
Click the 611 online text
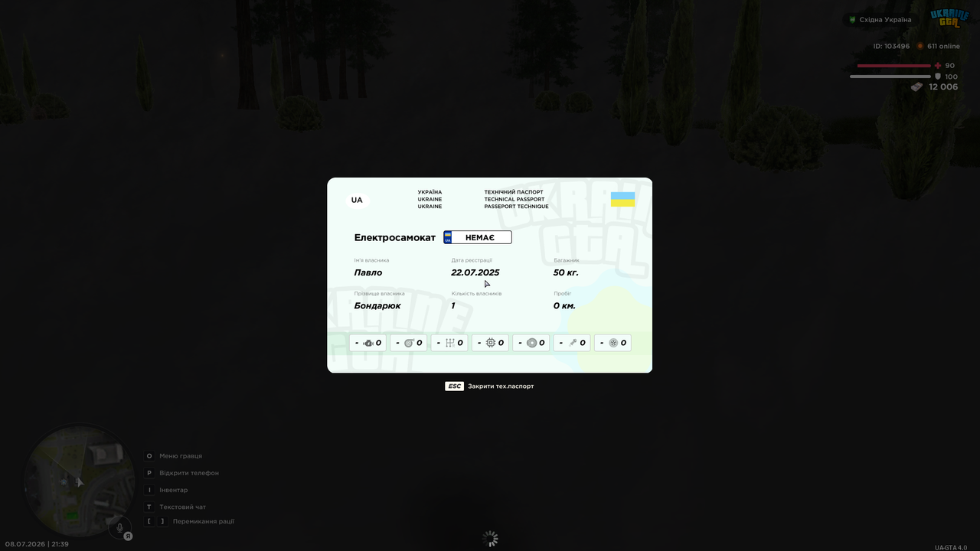(943, 46)
